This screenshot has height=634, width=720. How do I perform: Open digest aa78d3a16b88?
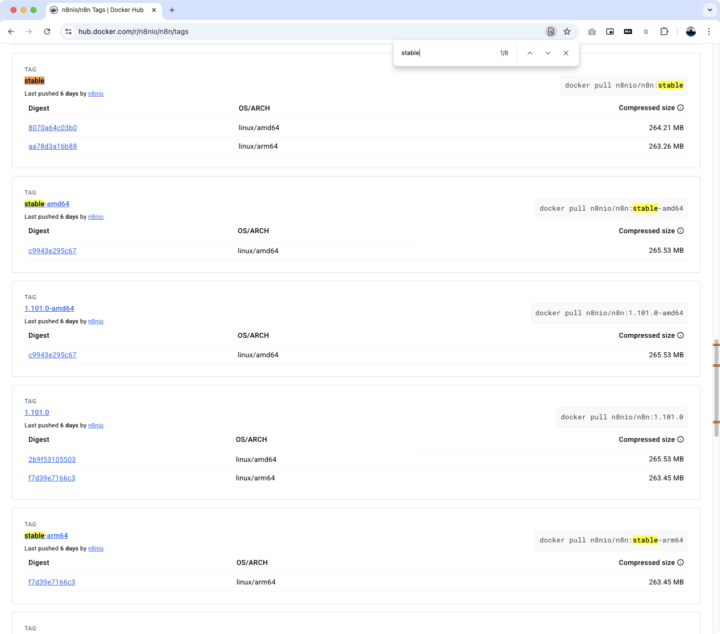coord(52,146)
